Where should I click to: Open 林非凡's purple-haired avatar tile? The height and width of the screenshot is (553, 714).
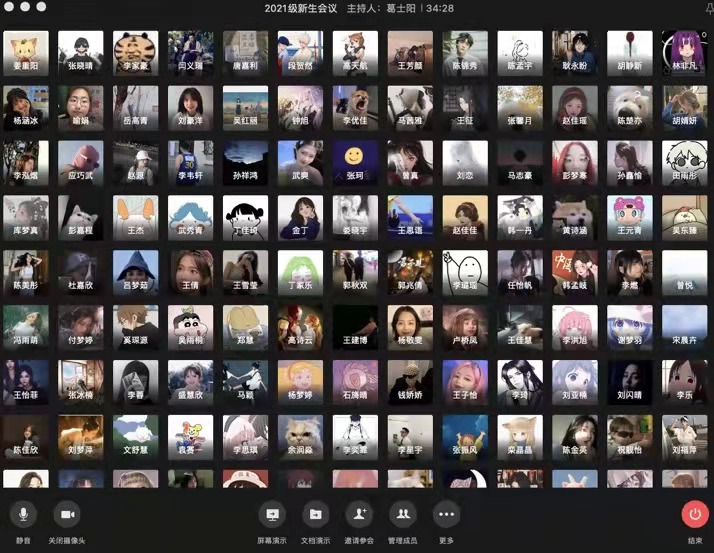(x=685, y=48)
